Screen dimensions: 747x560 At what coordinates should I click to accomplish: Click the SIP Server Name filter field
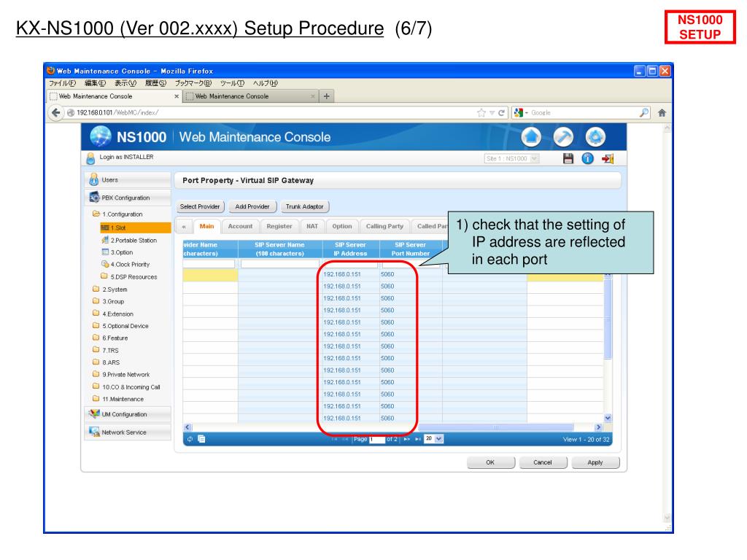(279, 263)
